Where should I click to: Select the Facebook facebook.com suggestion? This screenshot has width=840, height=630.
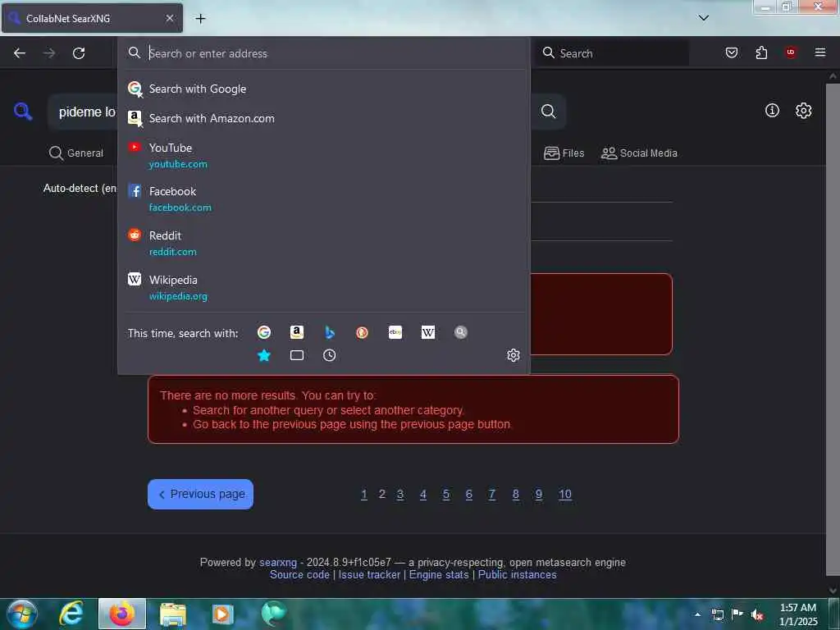click(323, 199)
